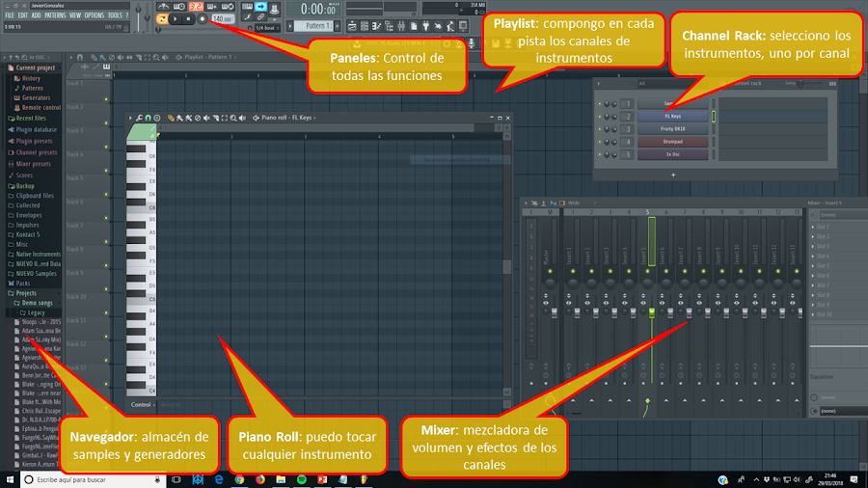868x488 pixels.
Task: Open the ADD menu
Action: click(36, 15)
